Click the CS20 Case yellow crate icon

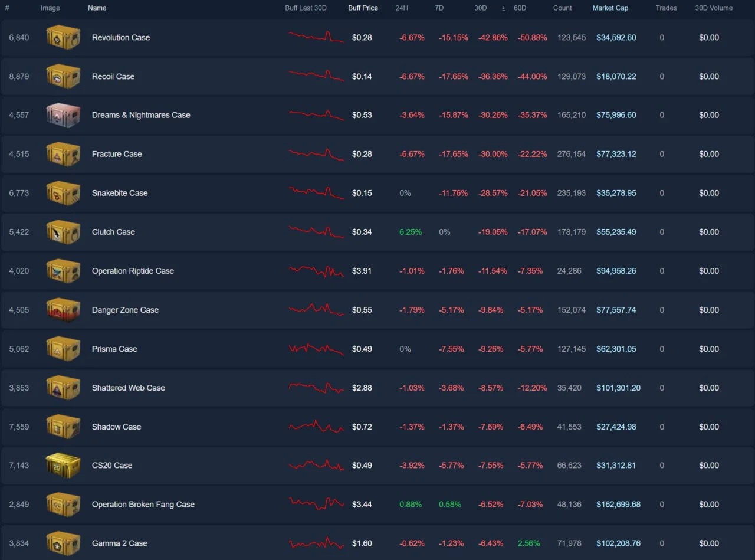pyautogui.click(x=63, y=465)
